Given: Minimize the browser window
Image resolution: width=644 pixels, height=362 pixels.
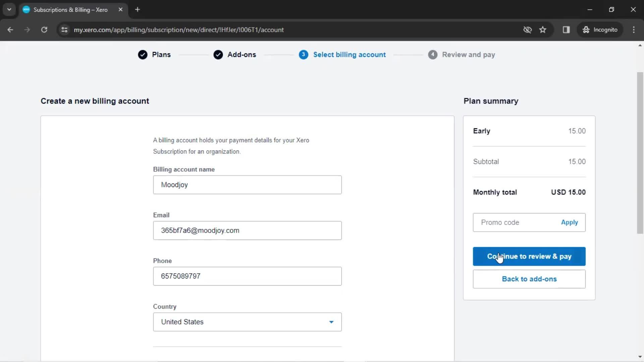Looking at the screenshot, I should coord(590,9).
